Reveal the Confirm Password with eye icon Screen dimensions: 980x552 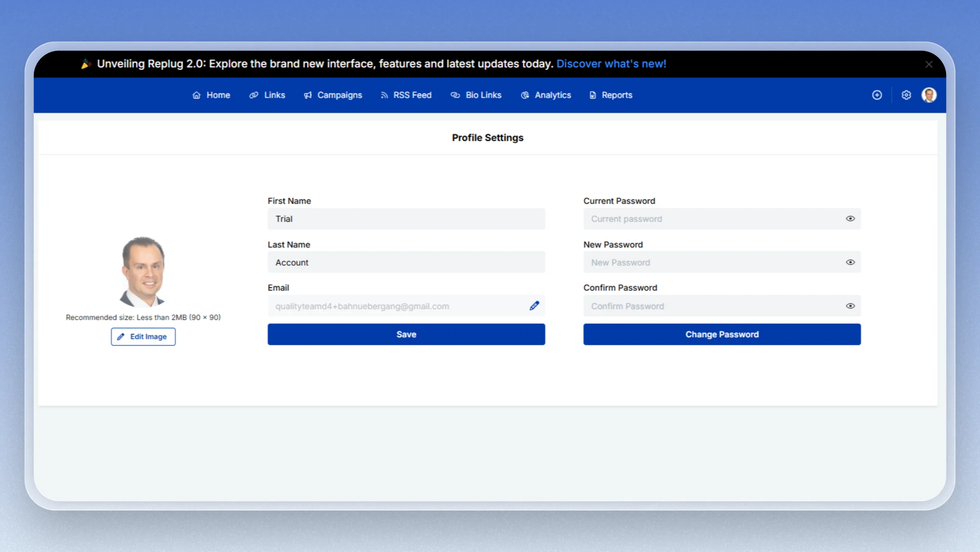(x=850, y=306)
